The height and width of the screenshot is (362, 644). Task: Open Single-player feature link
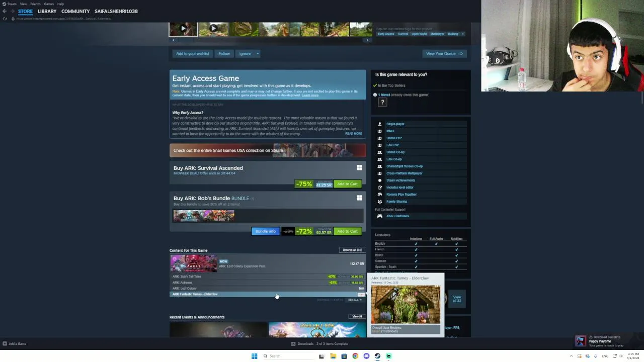pyautogui.click(x=395, y=124)
